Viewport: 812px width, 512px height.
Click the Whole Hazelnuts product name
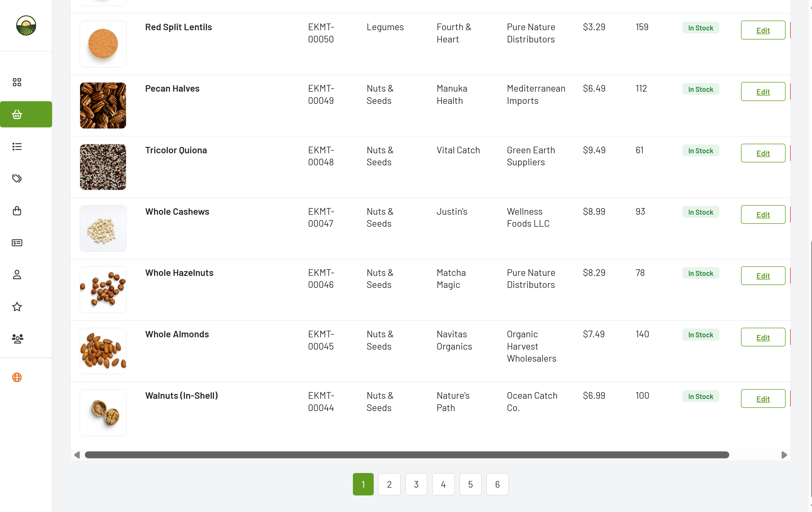click(x=179, y=273)
